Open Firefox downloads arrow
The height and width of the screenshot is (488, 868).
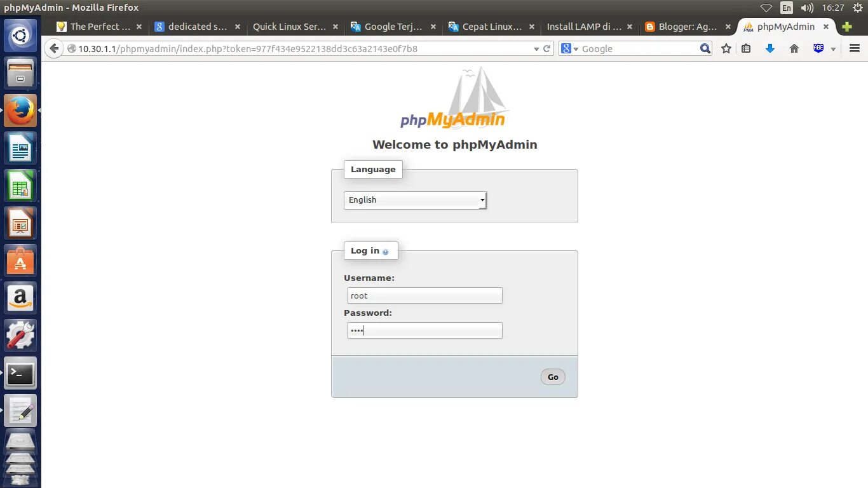(x=770, y=49)
